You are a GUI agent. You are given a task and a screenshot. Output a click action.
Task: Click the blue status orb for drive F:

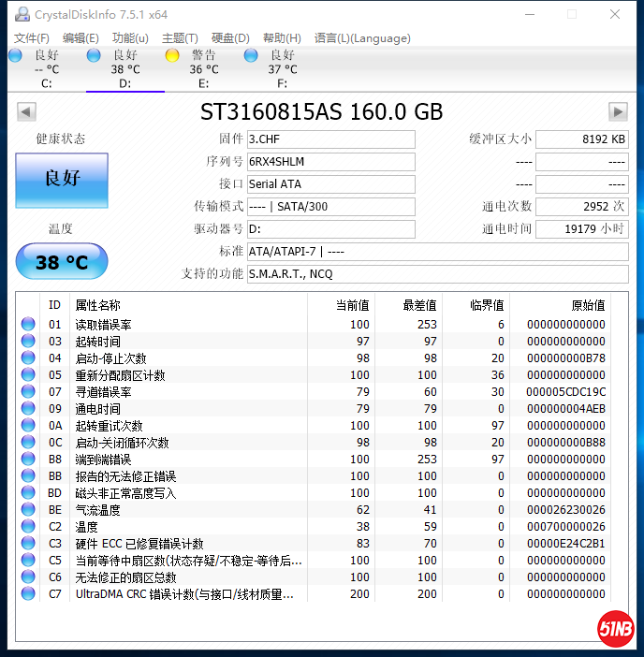(x=251, y=55)
